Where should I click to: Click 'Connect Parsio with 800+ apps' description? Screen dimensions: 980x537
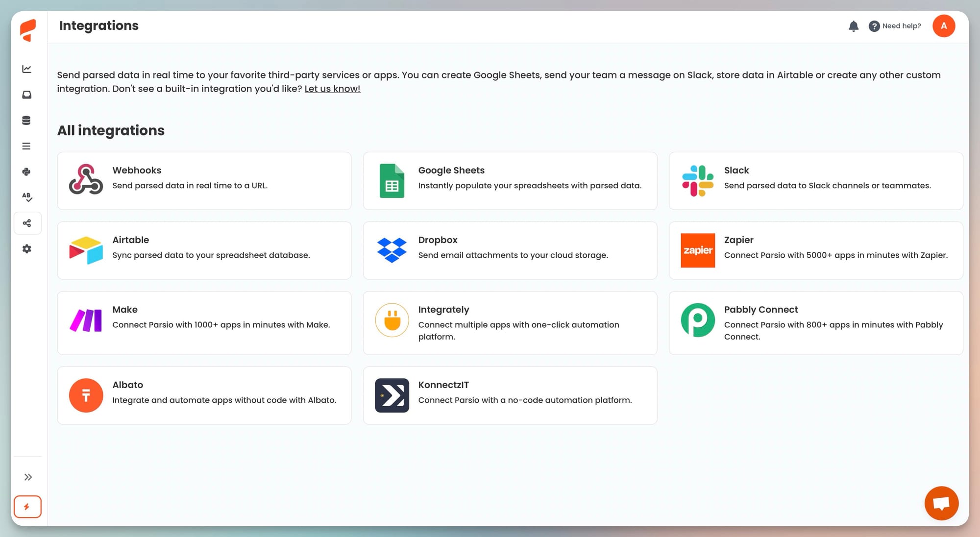833,331
